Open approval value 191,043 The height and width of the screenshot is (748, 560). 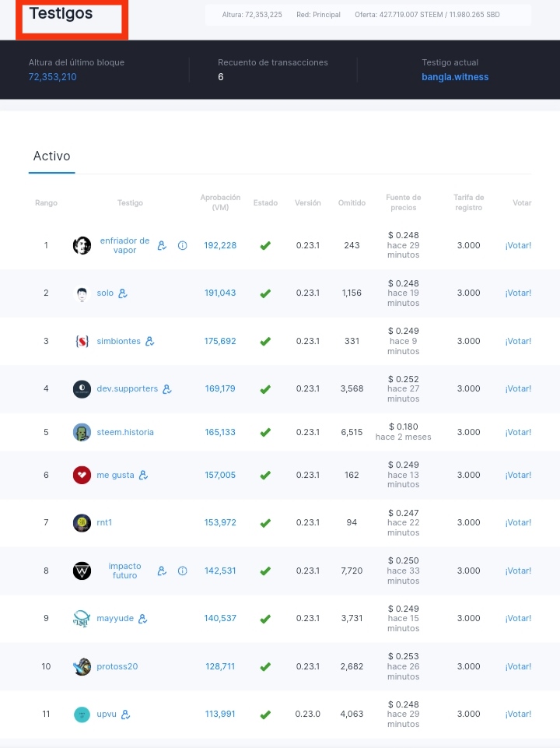click(x=220, y=293)
